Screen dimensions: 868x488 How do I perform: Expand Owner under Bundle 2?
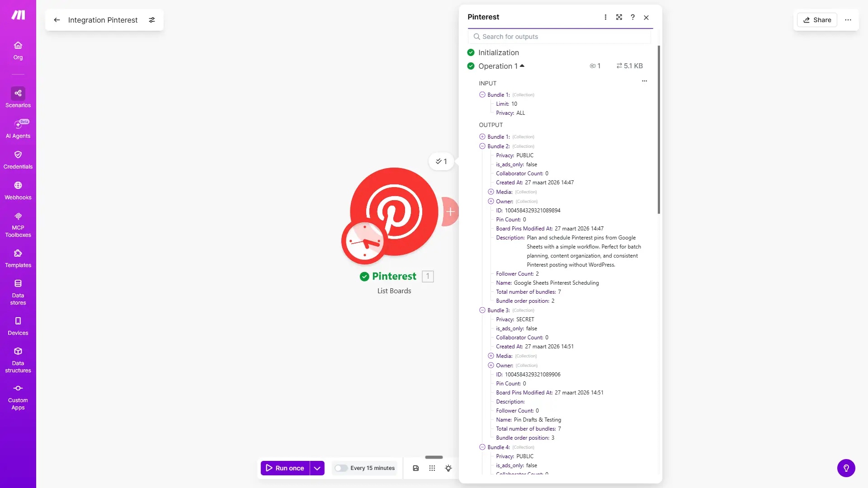(x=491, y=202)
